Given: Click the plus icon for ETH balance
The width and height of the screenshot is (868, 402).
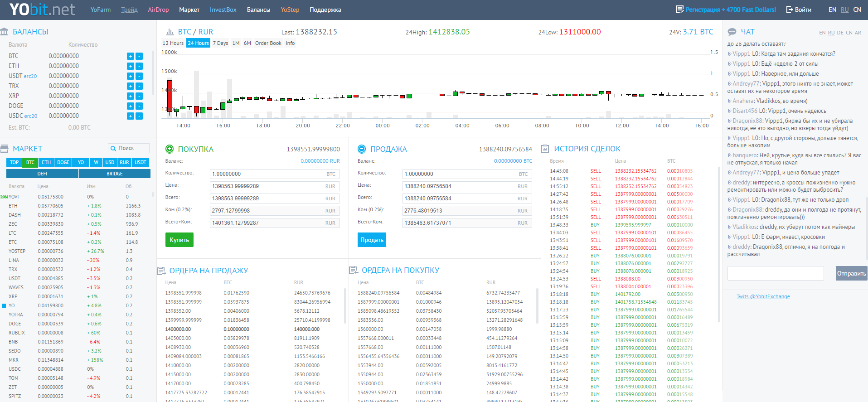Looking at the screenshot, I should [131, 66].
